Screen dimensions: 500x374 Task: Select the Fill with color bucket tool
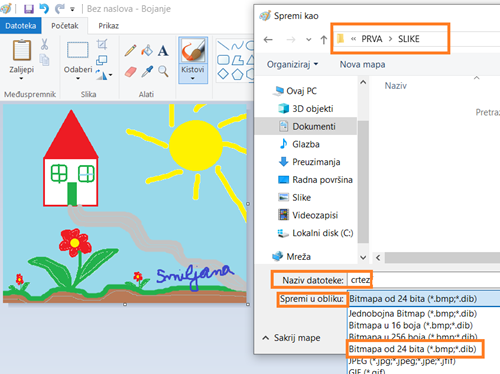click(147, 51)
